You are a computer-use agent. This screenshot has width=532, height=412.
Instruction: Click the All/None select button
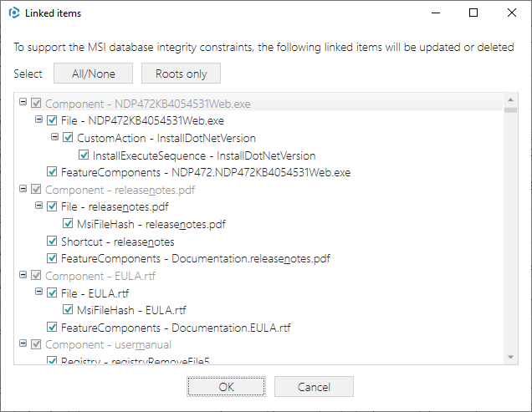(x=94, y=74)
